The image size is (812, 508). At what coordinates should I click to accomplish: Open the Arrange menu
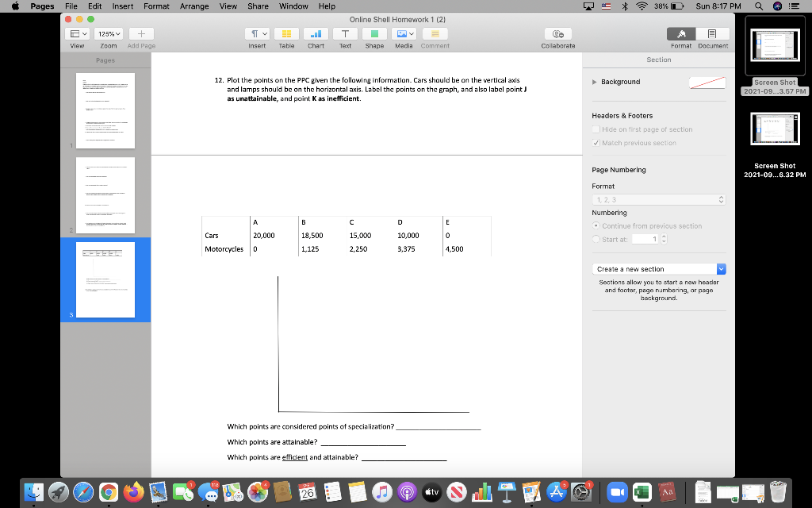pyautogui.click(x=194, y=6)
